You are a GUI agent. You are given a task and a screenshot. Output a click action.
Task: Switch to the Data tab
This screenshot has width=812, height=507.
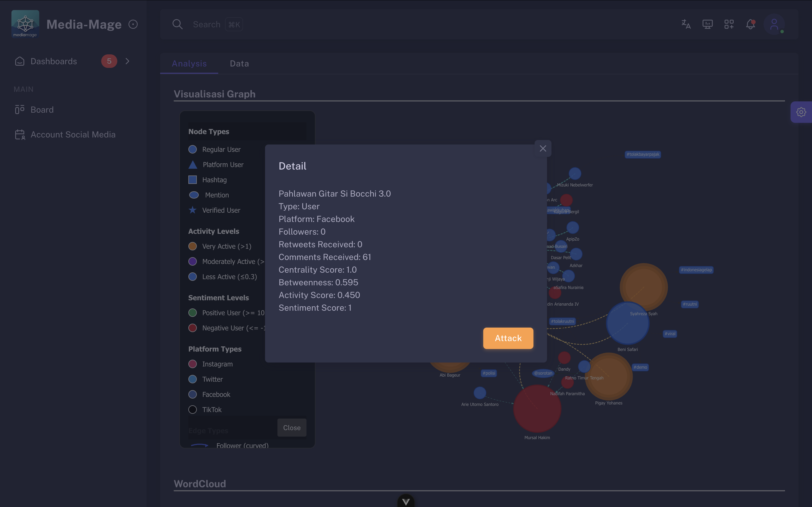click(x=239, y=63)
